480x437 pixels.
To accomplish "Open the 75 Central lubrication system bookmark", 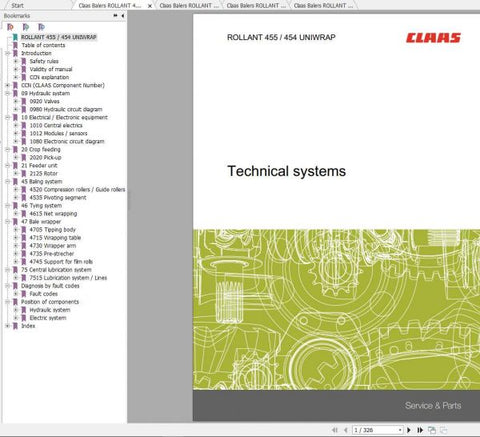I will coord(56,270).
